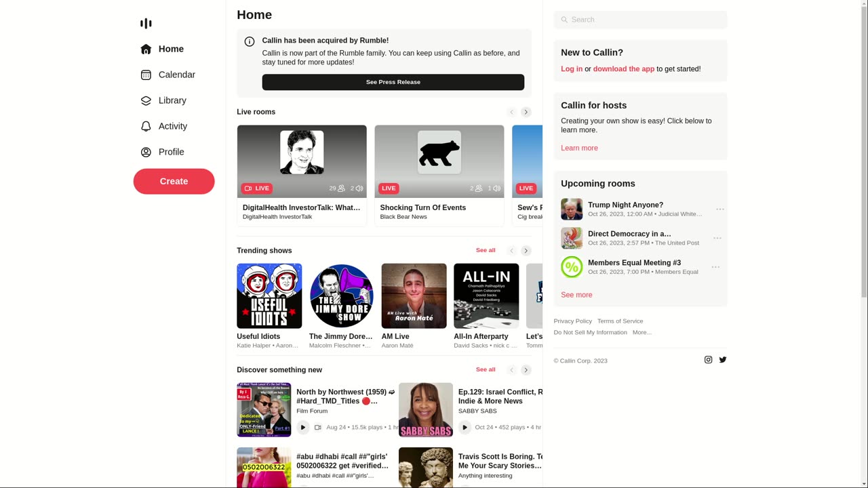Open Terms of Service link
This screenshot has width=868, height=488.
[620, 321]
